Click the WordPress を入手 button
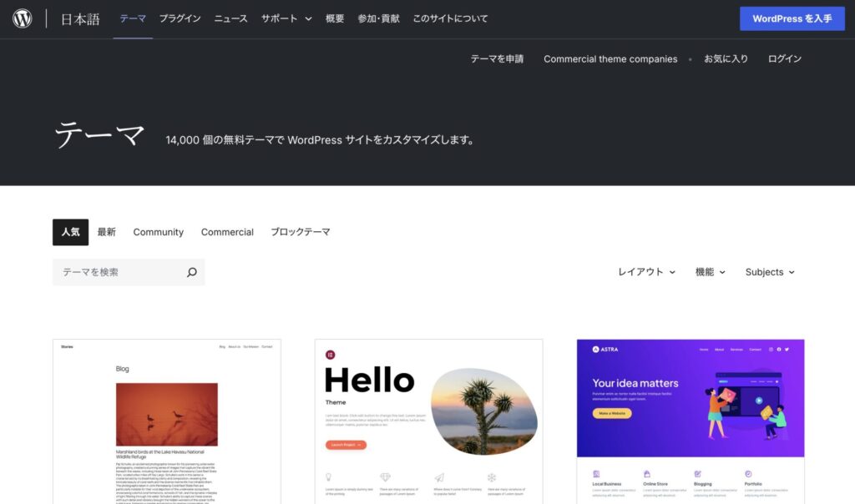This screenshot has height=504, width=855. coord(792,18)
